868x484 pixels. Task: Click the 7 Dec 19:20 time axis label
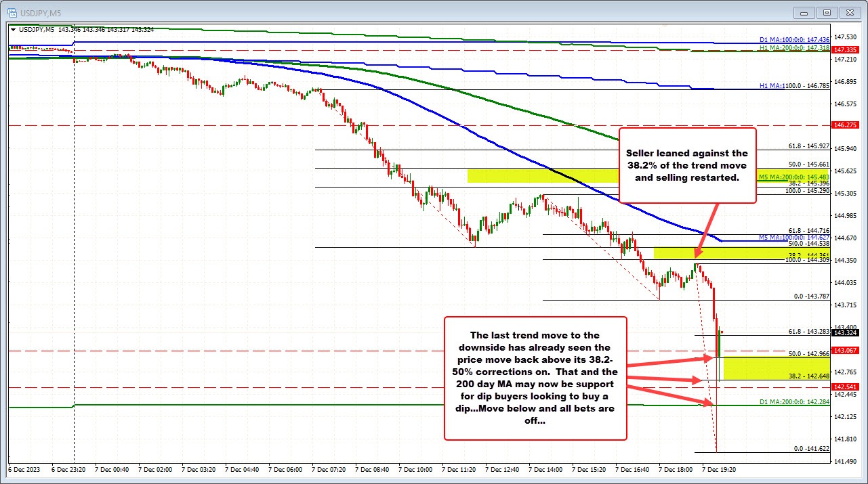[720, 468]
